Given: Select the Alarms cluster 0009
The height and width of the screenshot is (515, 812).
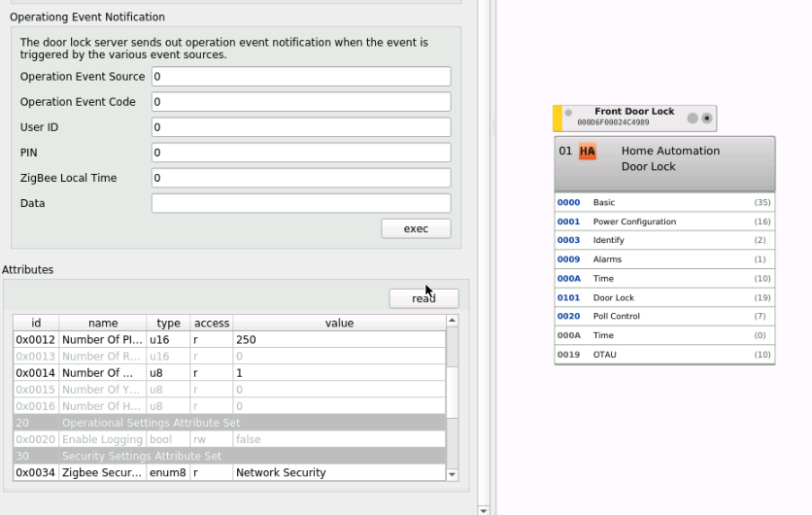Looking at the screenshot, I should click(664, 259).
